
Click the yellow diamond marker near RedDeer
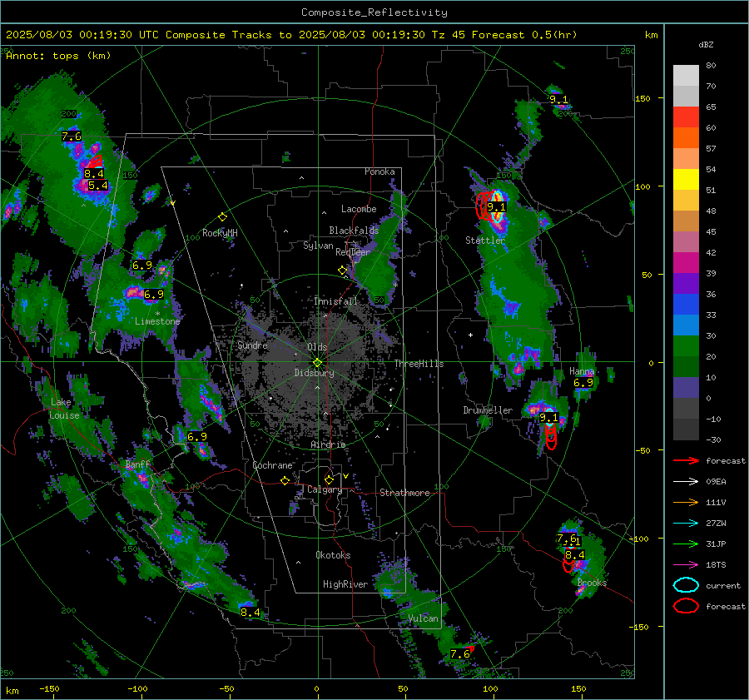pos(342,271)
